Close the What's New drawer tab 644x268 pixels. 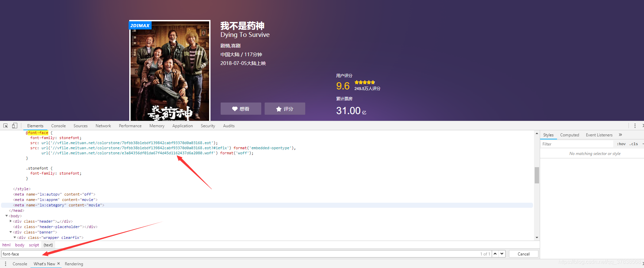click(x=59, y=264)
